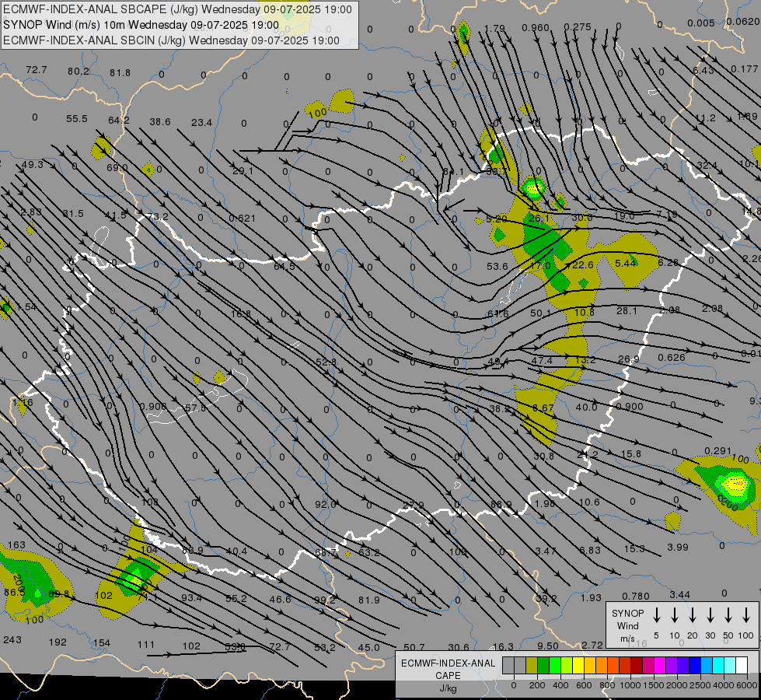
Task: Click the wind arrow labeled 30 in legend
Action: pyautogui.click(x=710, y=615)
